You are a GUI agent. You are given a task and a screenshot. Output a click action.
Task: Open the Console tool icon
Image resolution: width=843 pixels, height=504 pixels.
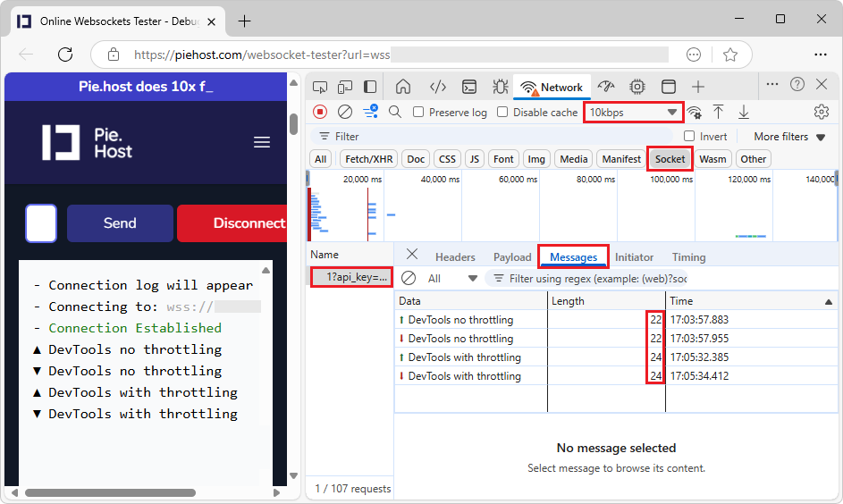tap(468, 87)
